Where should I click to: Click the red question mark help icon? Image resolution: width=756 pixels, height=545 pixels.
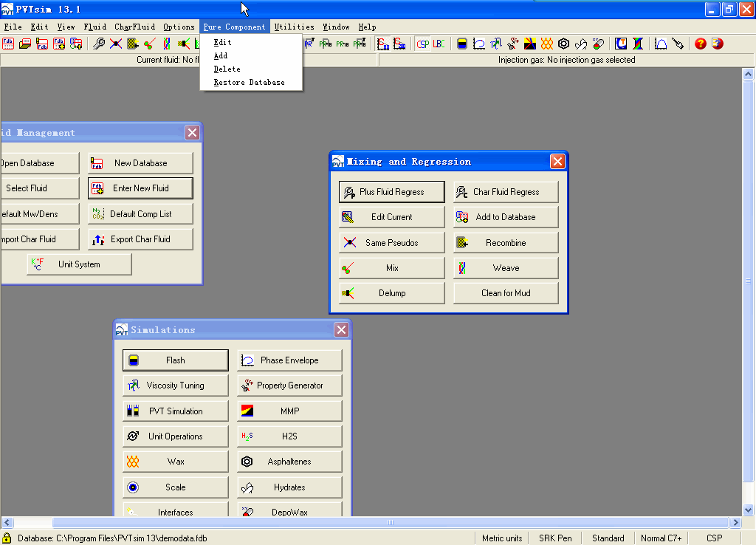point(701,44)
